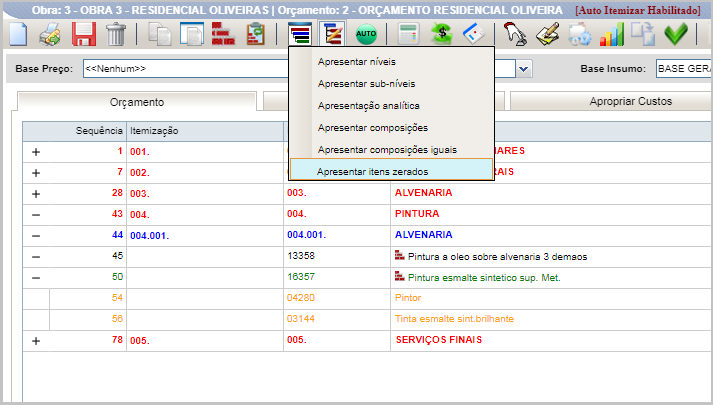Select Pintura a oleo sobre alvenaria 3 demaos
This screenshot has height=405, width=713.
click(x=497, y=257)
